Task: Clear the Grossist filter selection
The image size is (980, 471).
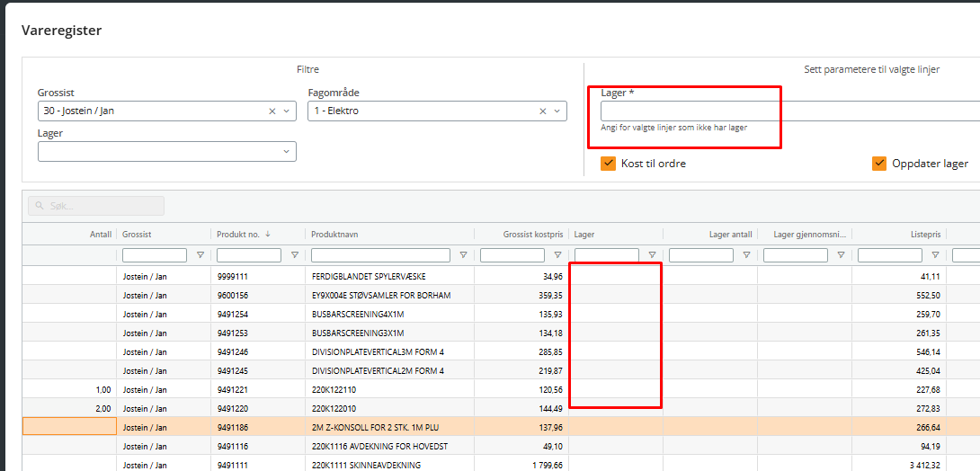Action: (272, 111)
